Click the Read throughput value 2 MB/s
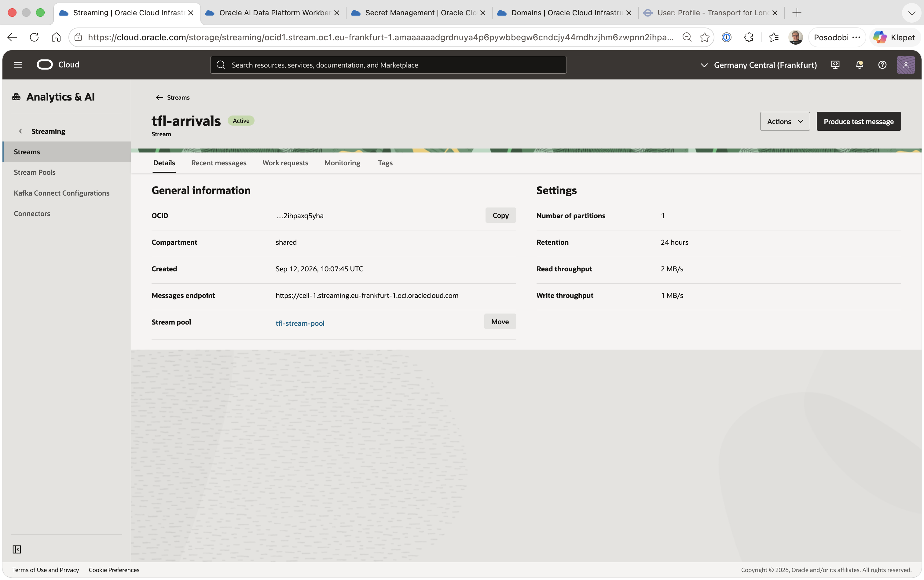 coord(672,269)
